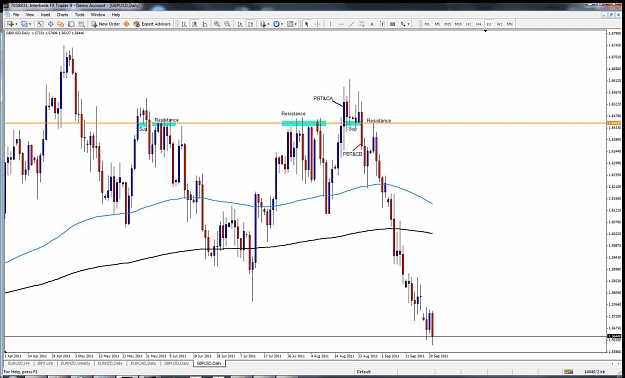Image resolution: width=625 pixels, height=378 pixels.
Task: Toggle the Expert Advisors button
Action: (152, 24)
